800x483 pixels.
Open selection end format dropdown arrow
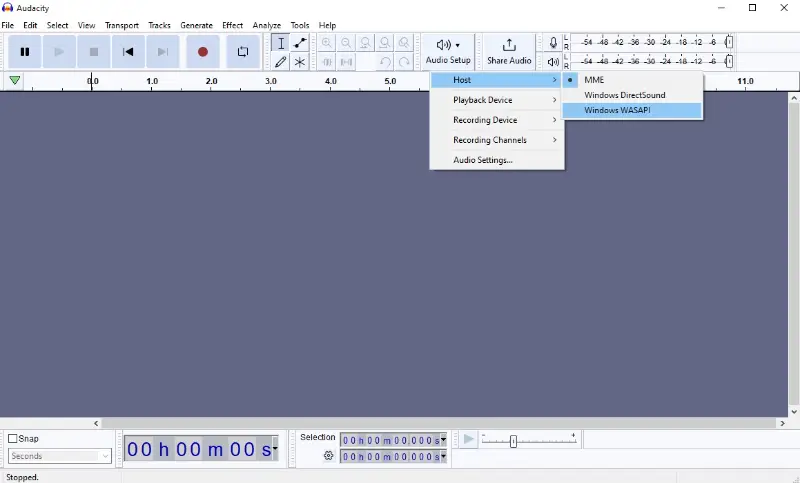443,456
